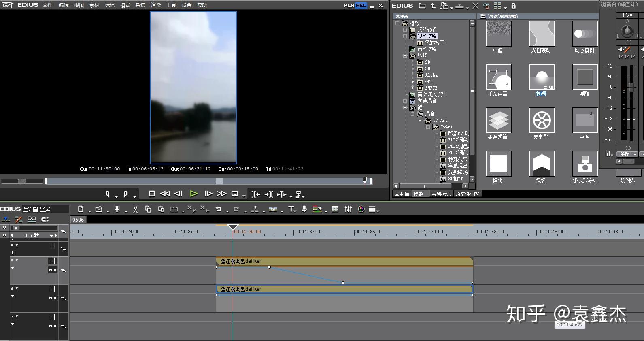Click the Copy icon in the timeline toolbar
The height and width of the screenshot is (341, 644).
148,209
